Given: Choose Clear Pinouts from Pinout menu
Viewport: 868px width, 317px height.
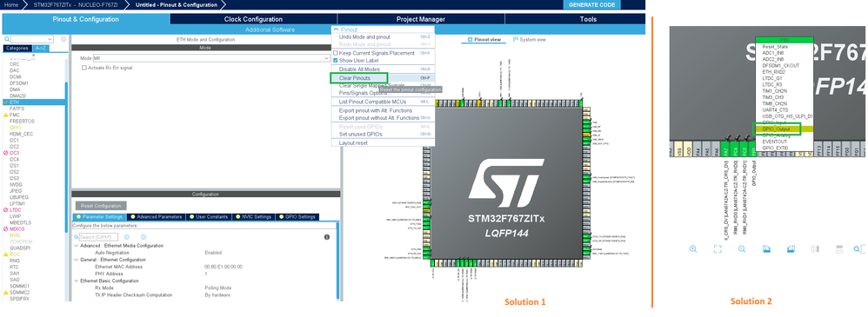Looking at the screenshot, I should click(355, 78).
